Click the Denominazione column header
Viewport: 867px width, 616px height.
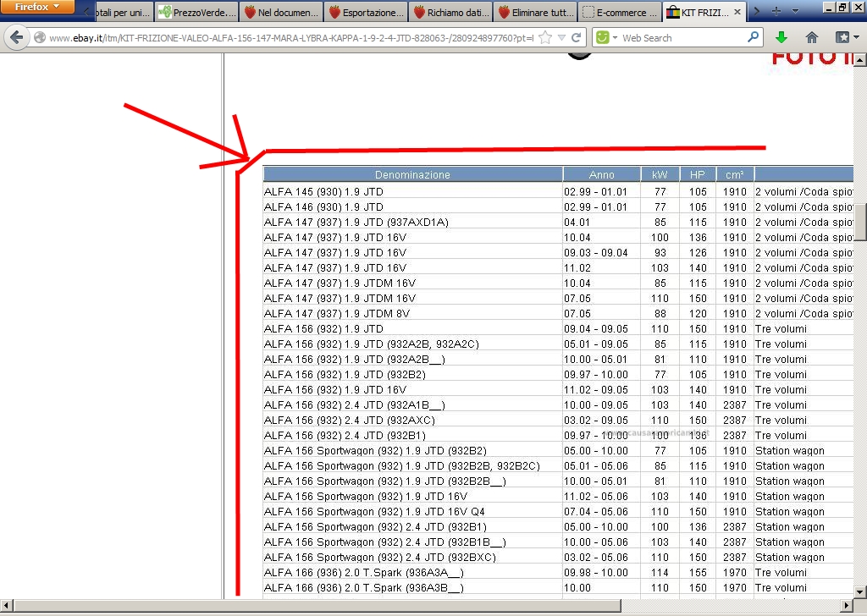(x=412, y=174)
